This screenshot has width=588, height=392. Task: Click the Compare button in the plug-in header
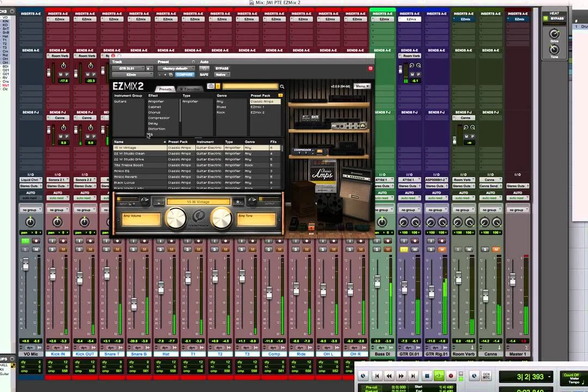(x=185, y=74)
